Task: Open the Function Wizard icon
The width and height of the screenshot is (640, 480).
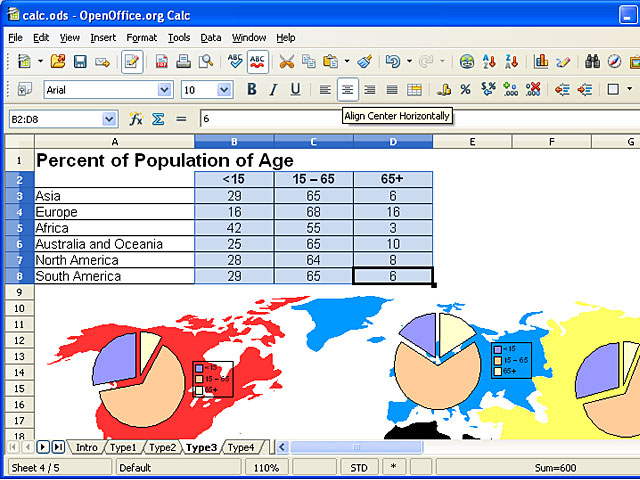Action: pyautogui.click(x=137, y=119)
